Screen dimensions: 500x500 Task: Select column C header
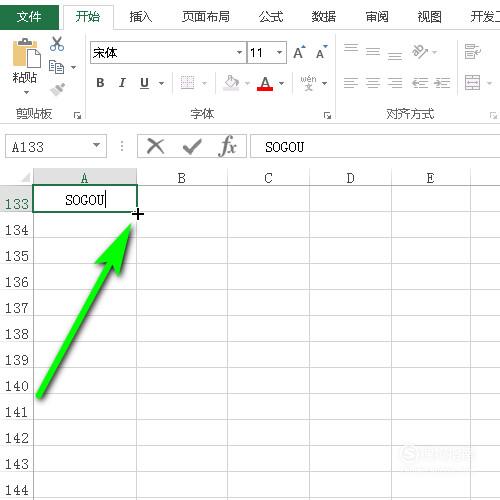click(x=268, y=177)
